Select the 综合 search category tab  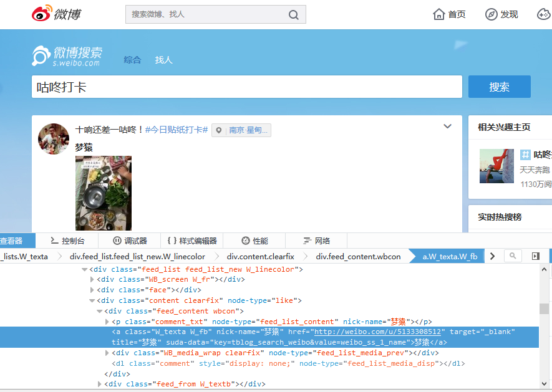[x=132, y=60]
